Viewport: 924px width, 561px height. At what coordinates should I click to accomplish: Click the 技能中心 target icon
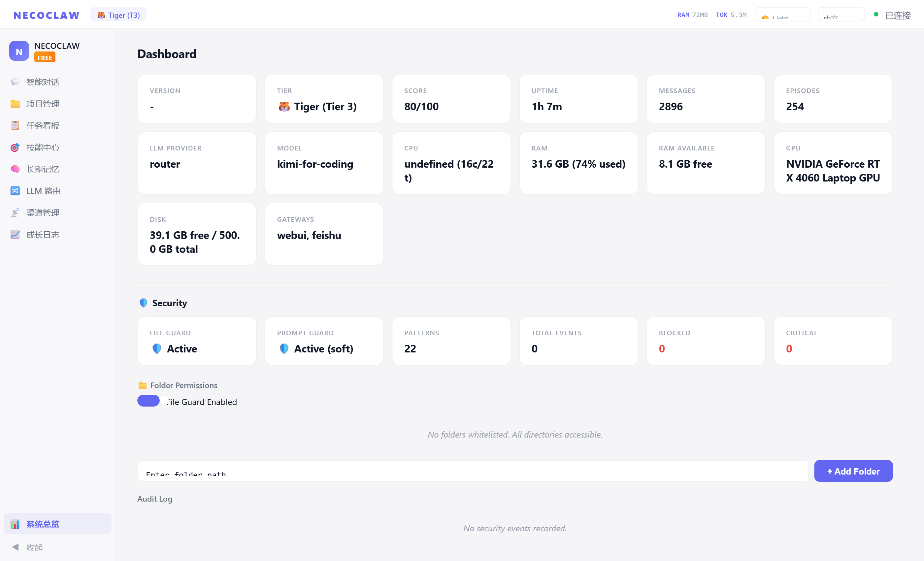tap(15, 148)
